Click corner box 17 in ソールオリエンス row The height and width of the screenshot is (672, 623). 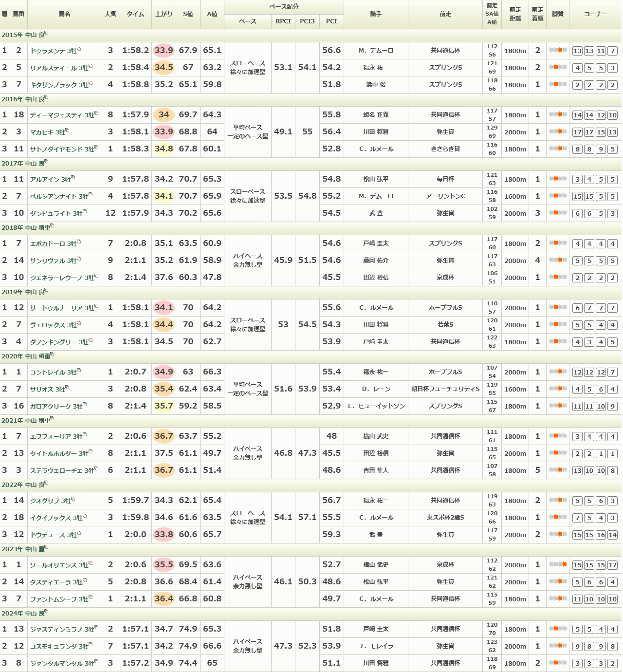[612, 565]
